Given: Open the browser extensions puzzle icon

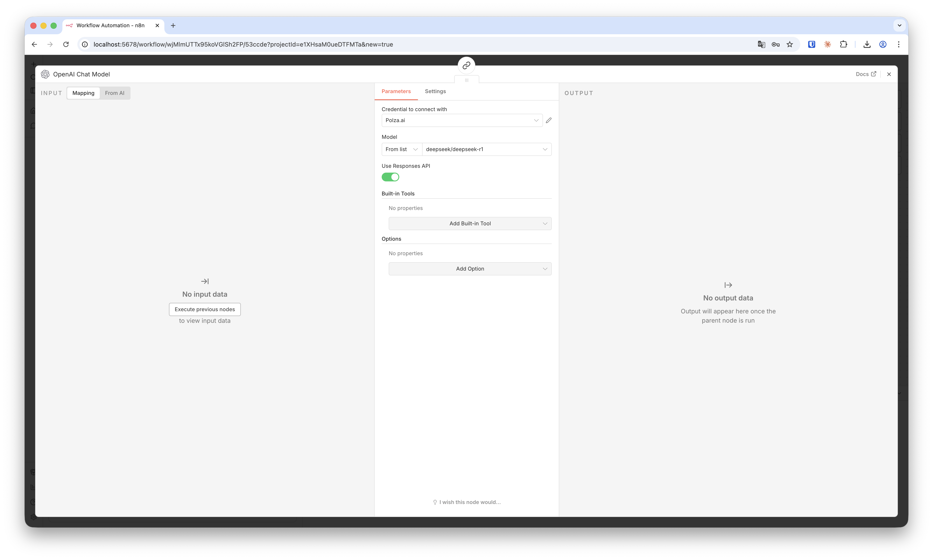Looking at the screenshot, I should 843,45.
